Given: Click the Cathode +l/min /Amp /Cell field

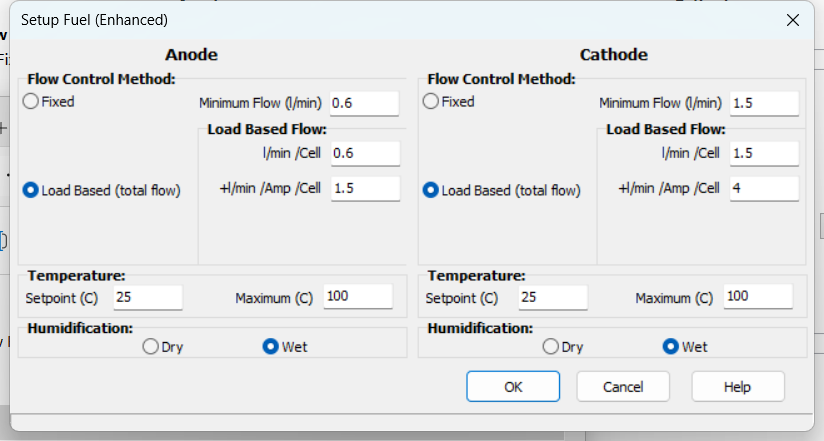Looking at the screenshot, I should pos(763,188).
